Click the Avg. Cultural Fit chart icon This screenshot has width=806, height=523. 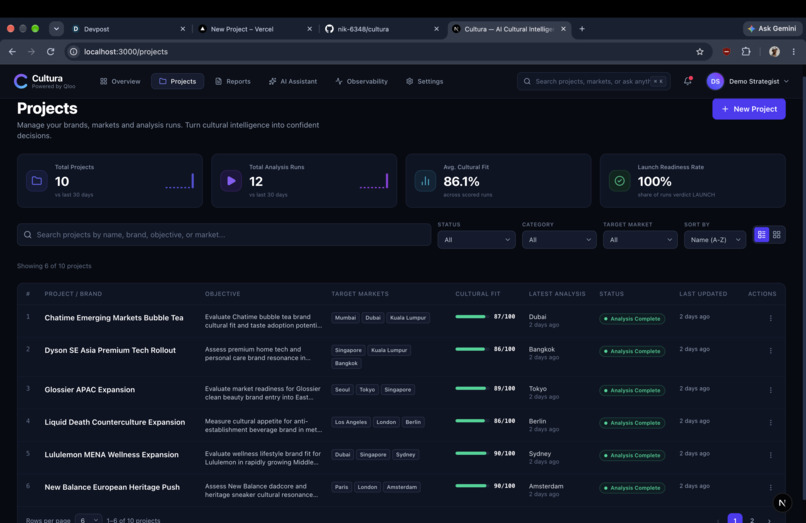(x=425, y=181)
